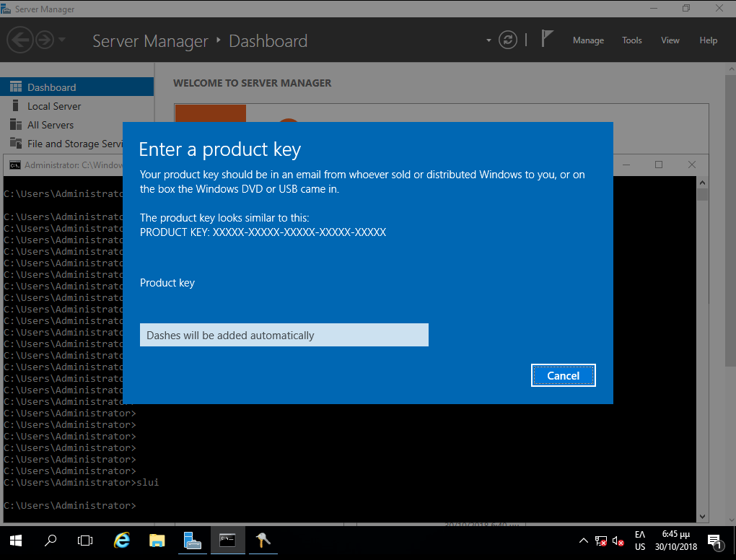The width and height of the screenshot is (736, 560).
Task: Open the Manage menu
Action: point(588,40)
